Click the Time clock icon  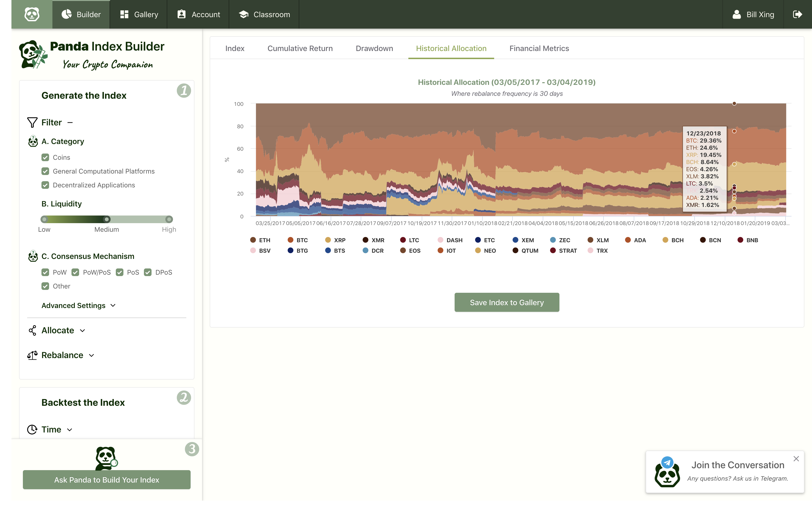coord(32,429)
